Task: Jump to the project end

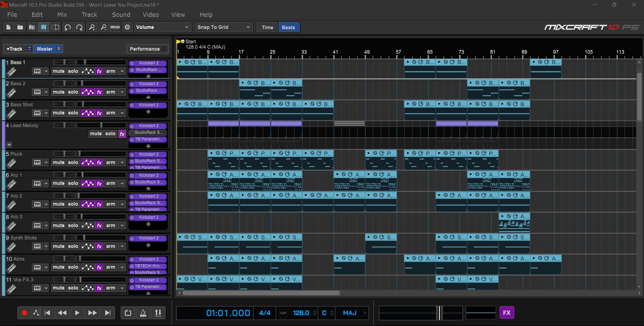Action: 108,313
